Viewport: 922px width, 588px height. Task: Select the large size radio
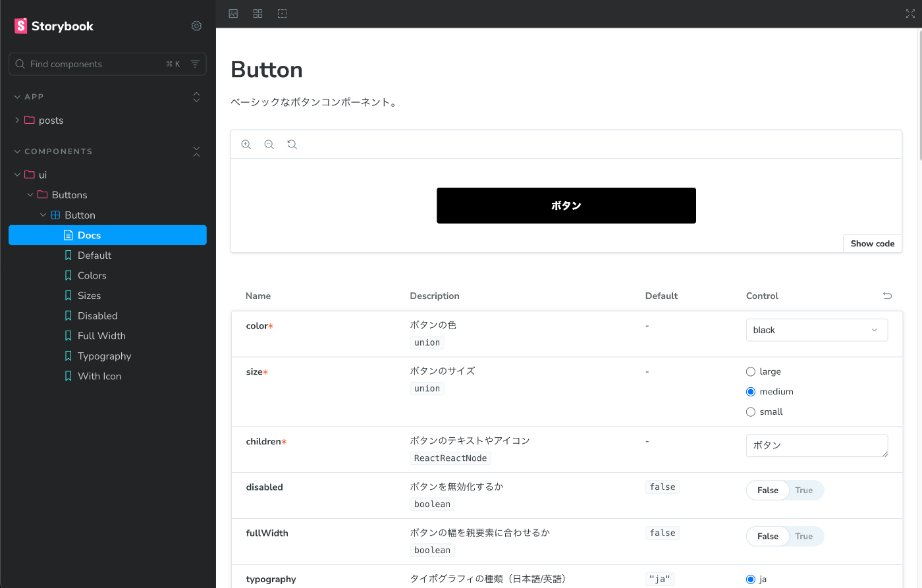click(750, 371)
